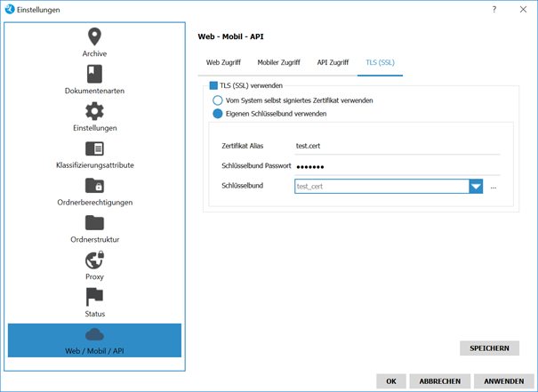Screen dimensions: 538x392
Task: Select the Ordnerstruktur folder icon
Action: click(94, 223)
